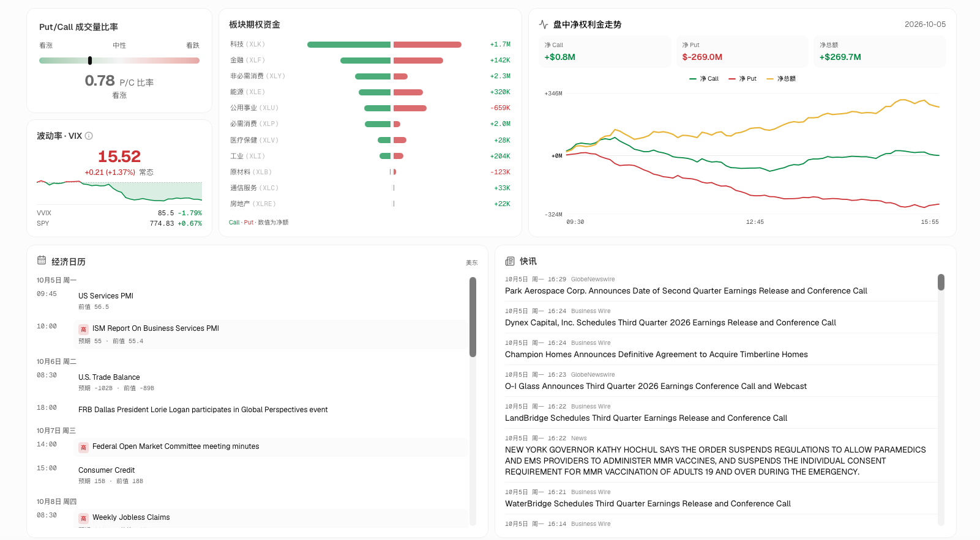Viewport: 980px width, 540px height.
Task: Click the 快讯 news feed scrollbar thumb
Action: point(941,282)
